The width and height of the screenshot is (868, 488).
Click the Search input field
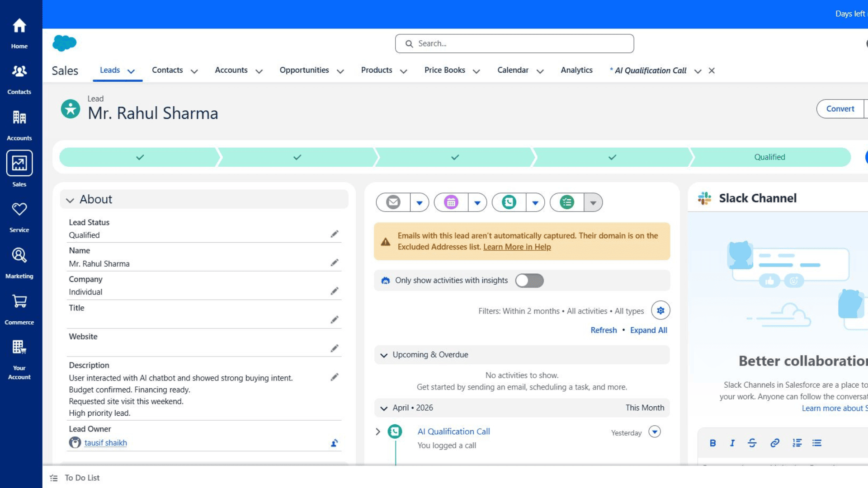click(514, 43)
